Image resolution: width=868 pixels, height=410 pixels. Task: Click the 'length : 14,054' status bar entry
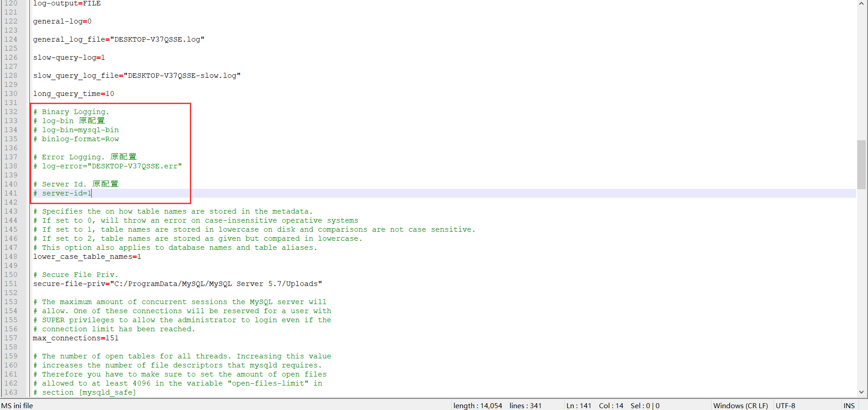(x=478, y=405)
